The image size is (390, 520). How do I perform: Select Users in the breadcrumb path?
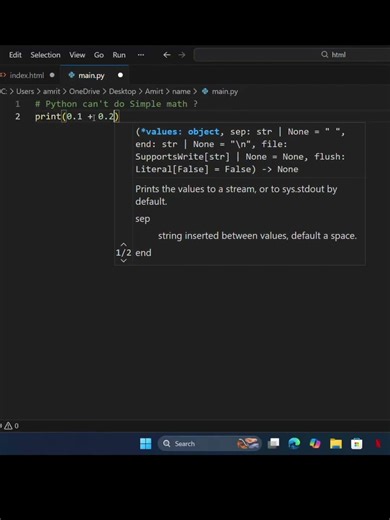(25, 91)
